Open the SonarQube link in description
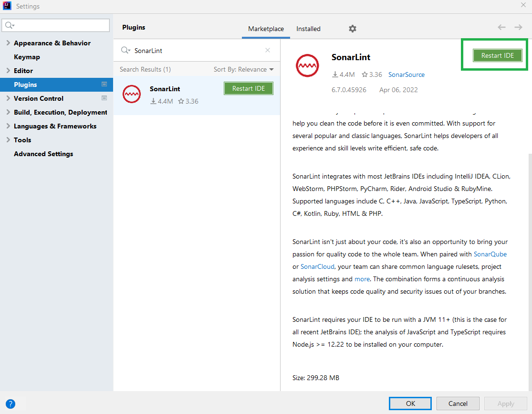Viewport: 532px width, 414px height. click(x=490, y=254)
